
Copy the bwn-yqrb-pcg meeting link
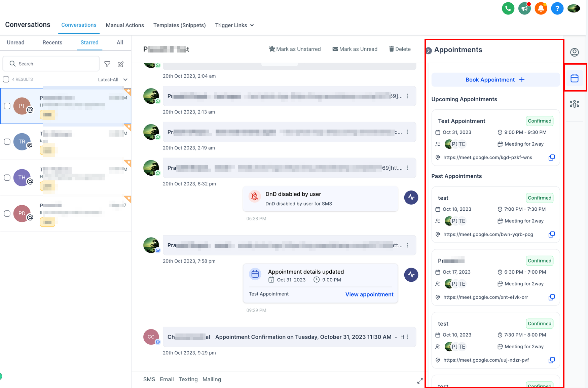552,234
